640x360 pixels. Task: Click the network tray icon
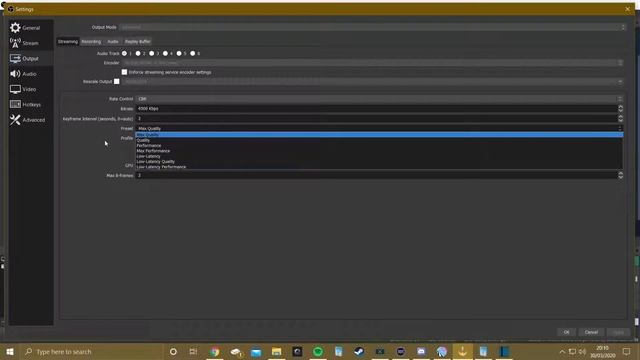tap(572, 351)
